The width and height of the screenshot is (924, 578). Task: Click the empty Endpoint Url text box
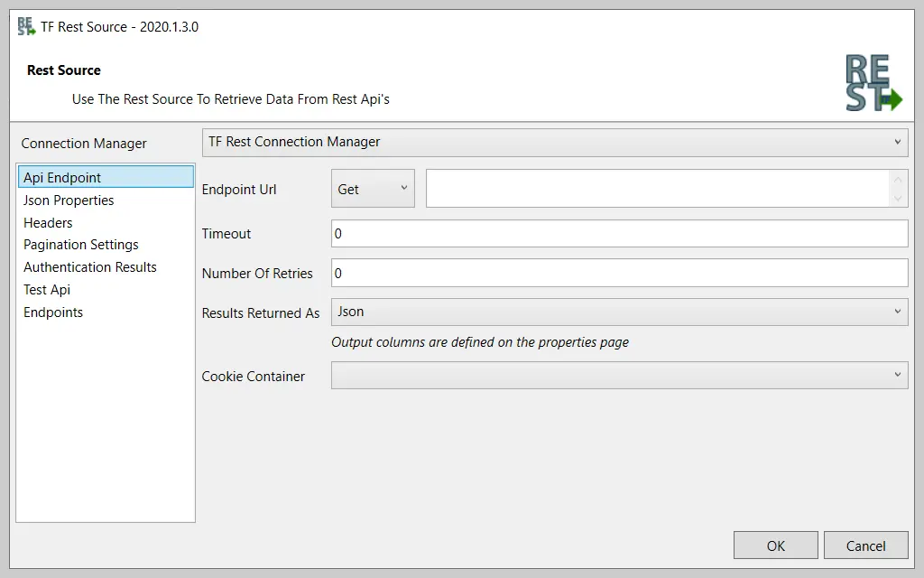click(x=650, y=188)
